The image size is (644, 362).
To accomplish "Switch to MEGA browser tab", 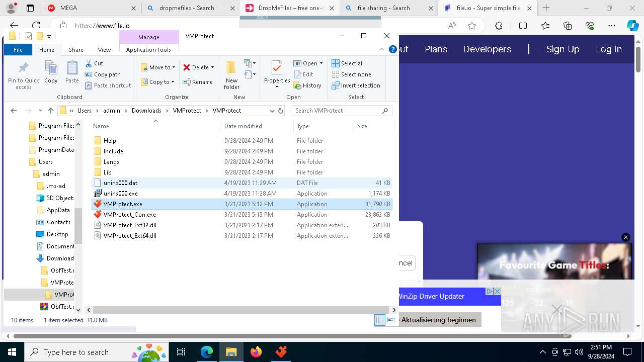I will click(90, 8).
